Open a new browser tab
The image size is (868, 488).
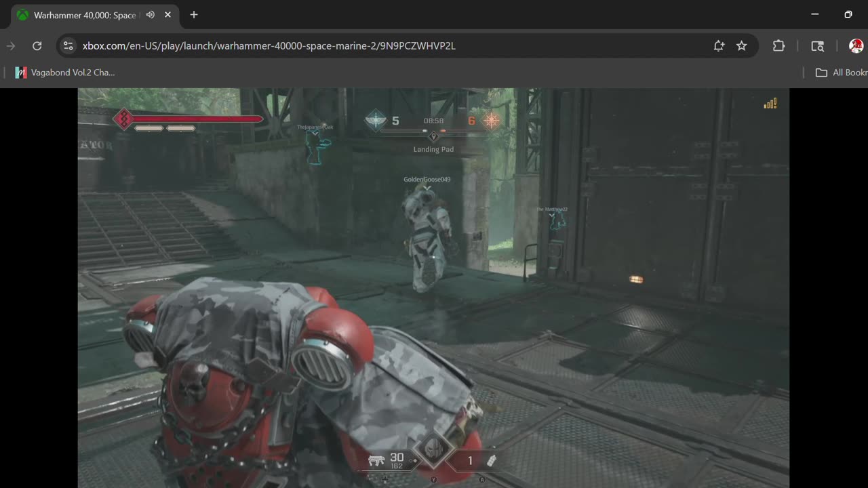[x=194, y=15]
